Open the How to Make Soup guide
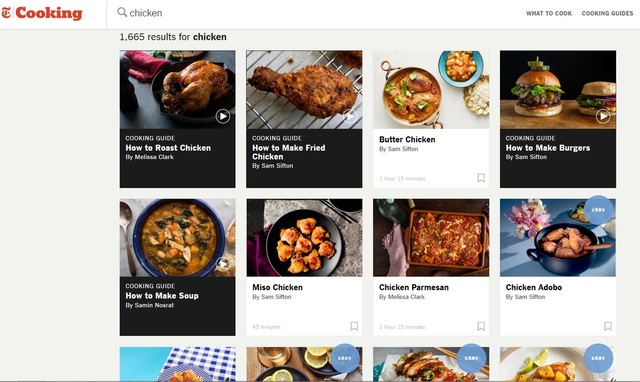Viewport: 640px width, 382px height. tap(162, 296)
